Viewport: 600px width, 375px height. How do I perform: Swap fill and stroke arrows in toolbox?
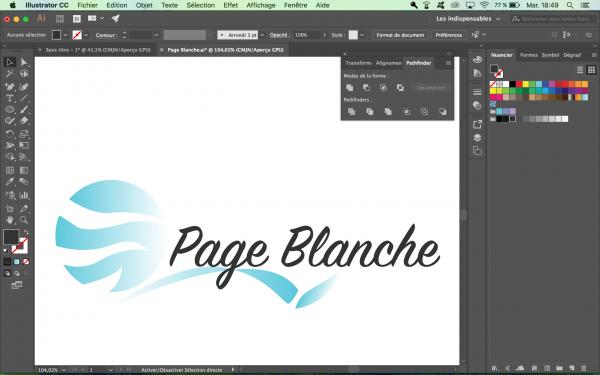point(26,232)
